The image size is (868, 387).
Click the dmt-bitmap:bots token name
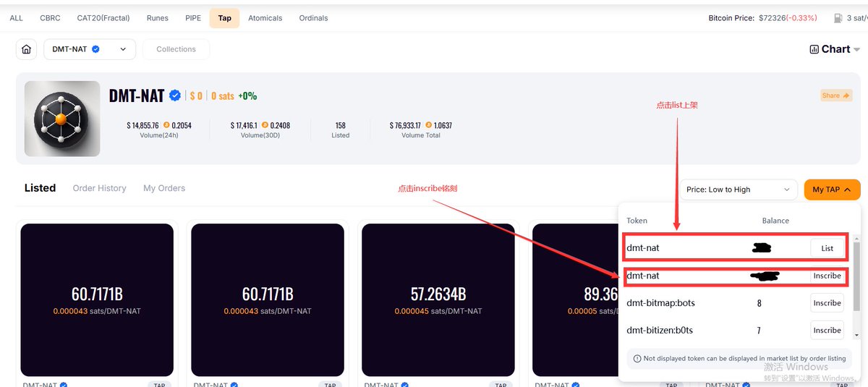coord(660,303)
